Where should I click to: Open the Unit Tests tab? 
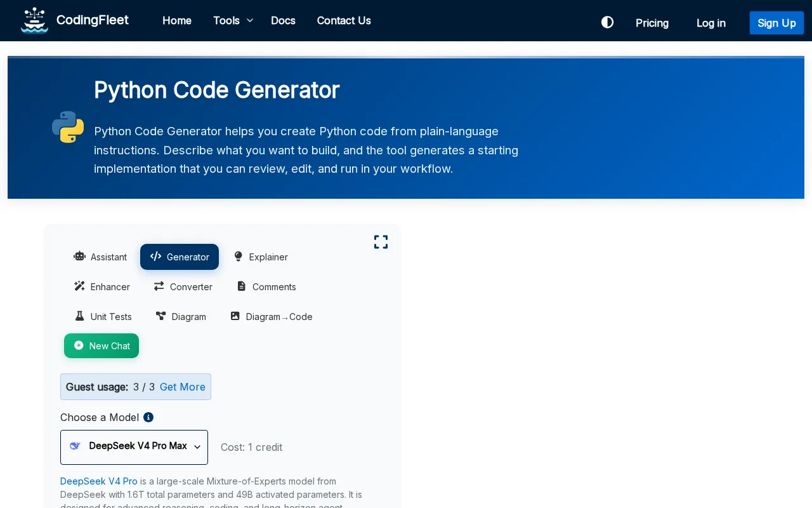[103, 316]
